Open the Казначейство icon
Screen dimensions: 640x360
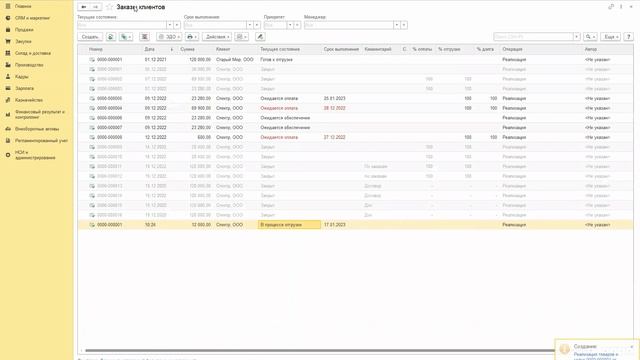click(7, 100)
